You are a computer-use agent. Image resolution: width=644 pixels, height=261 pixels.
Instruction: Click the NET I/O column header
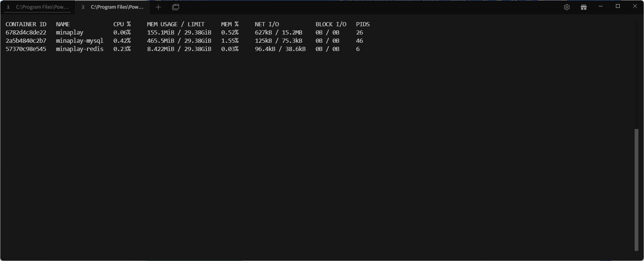tap(267, 24)
